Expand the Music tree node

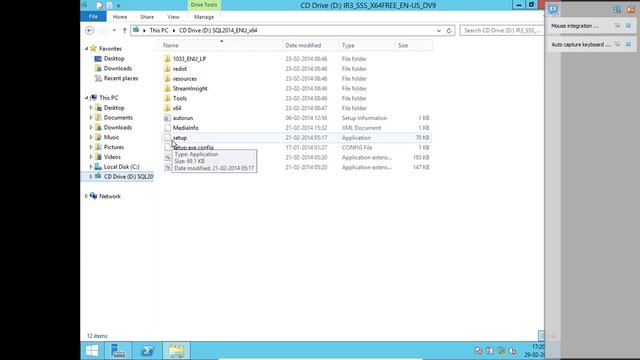[x=91, y=137]
